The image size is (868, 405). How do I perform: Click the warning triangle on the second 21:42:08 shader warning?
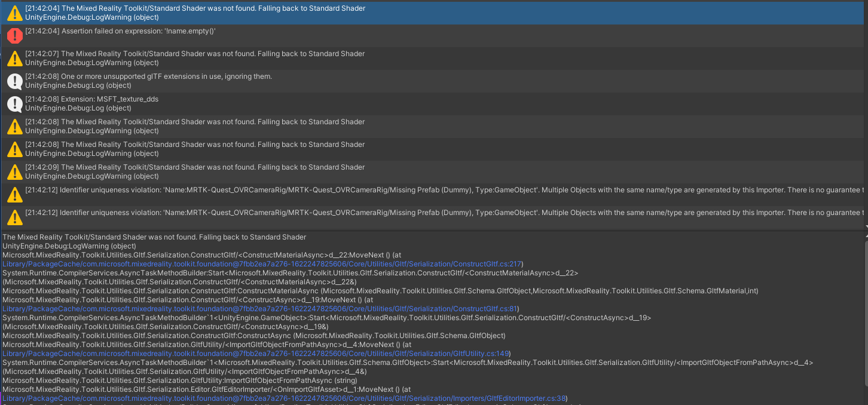(x=14, y=149)
